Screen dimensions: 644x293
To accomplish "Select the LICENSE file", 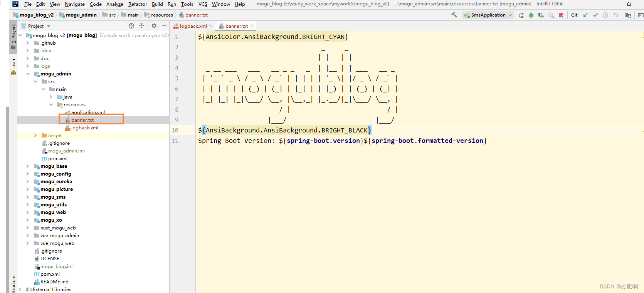I will pyautogui.click(x=49, y=258).
